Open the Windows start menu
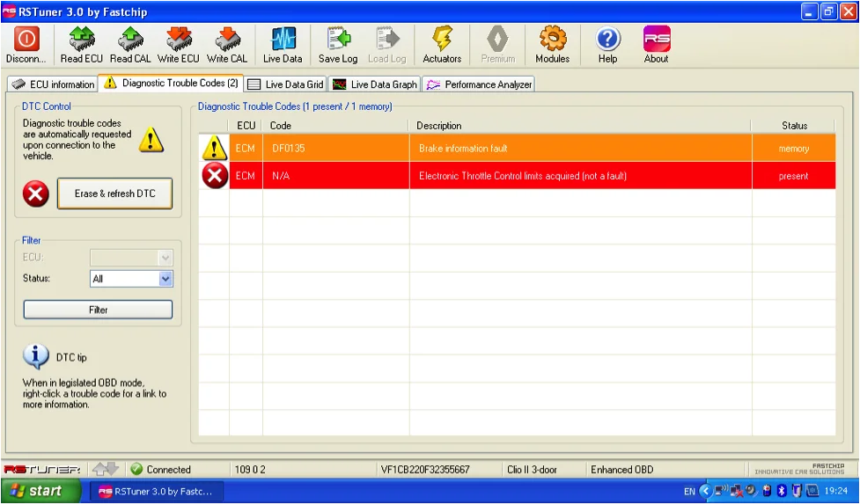This screenshot has width=860, height=504. [x=40, y=491]
